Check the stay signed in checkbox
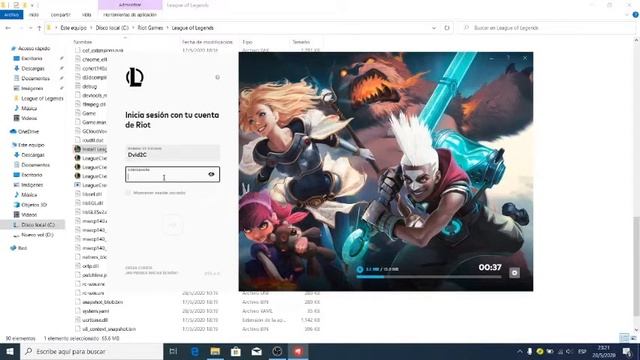 128,193
